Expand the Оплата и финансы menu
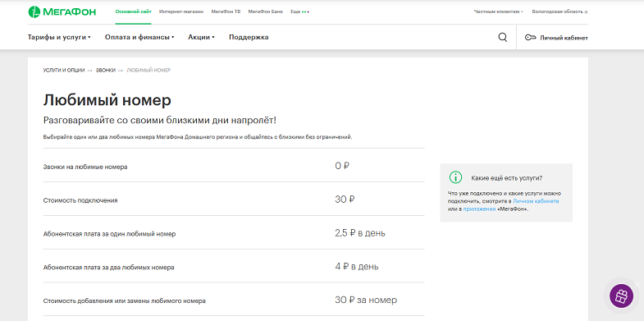The image size is (644, 321). 139,38
